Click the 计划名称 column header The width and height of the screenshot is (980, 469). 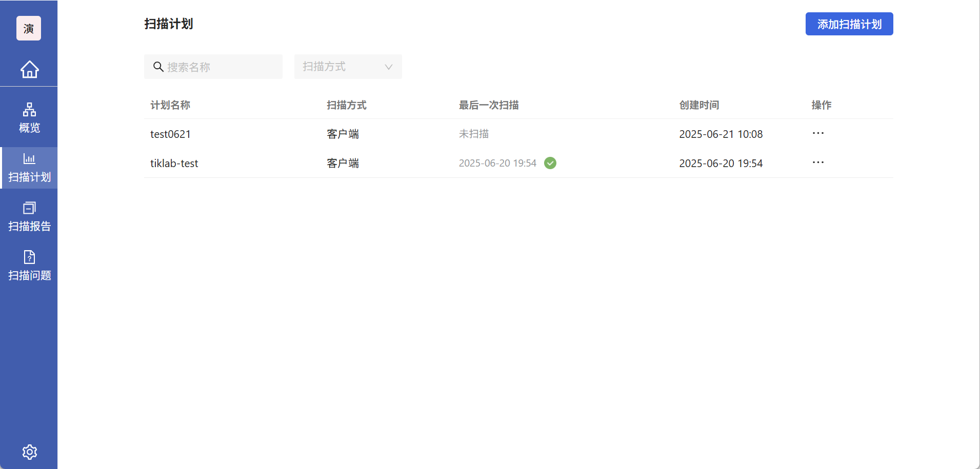170,105
